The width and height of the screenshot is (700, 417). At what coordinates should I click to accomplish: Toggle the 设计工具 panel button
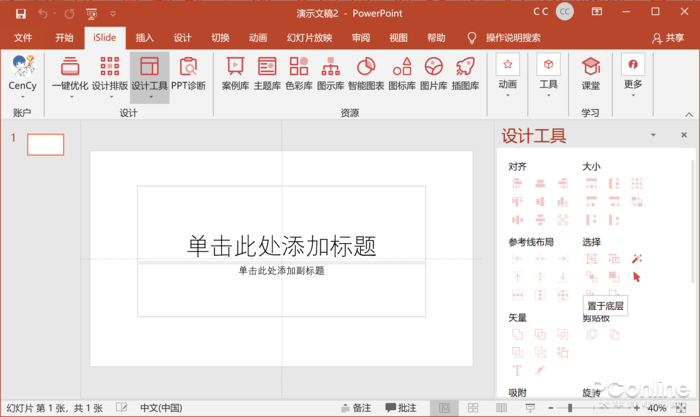click(150, 73)
